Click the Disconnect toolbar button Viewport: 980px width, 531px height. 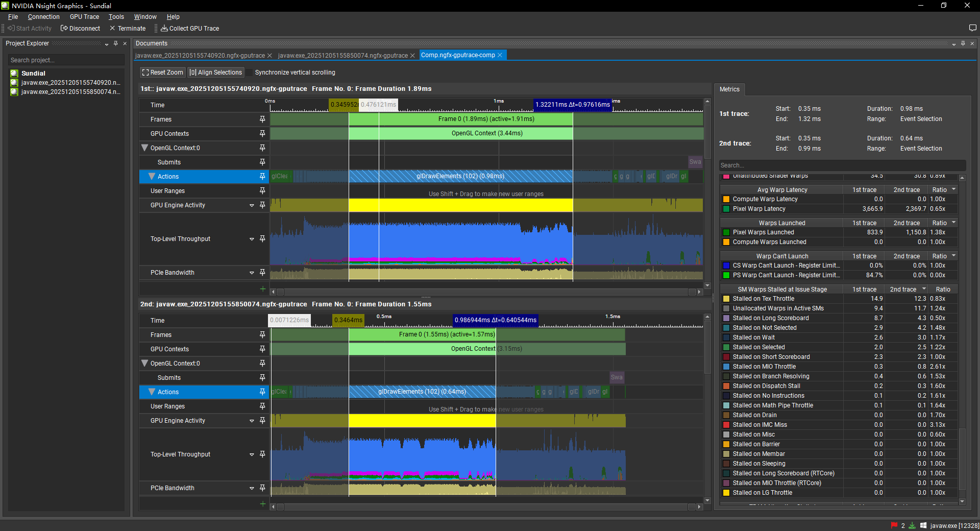pos(80,29)
